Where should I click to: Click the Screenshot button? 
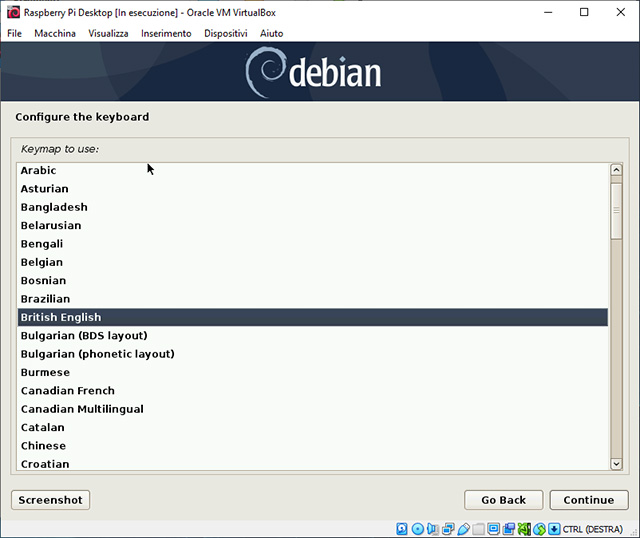tap(50, 500)
